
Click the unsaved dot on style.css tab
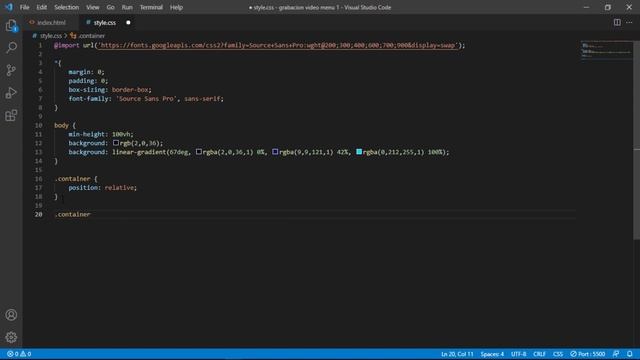coord(128,22)
